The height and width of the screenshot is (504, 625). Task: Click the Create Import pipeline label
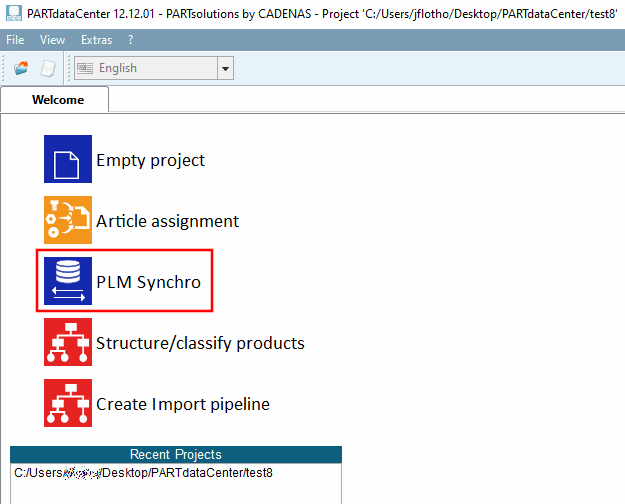(x=183, y=404)
